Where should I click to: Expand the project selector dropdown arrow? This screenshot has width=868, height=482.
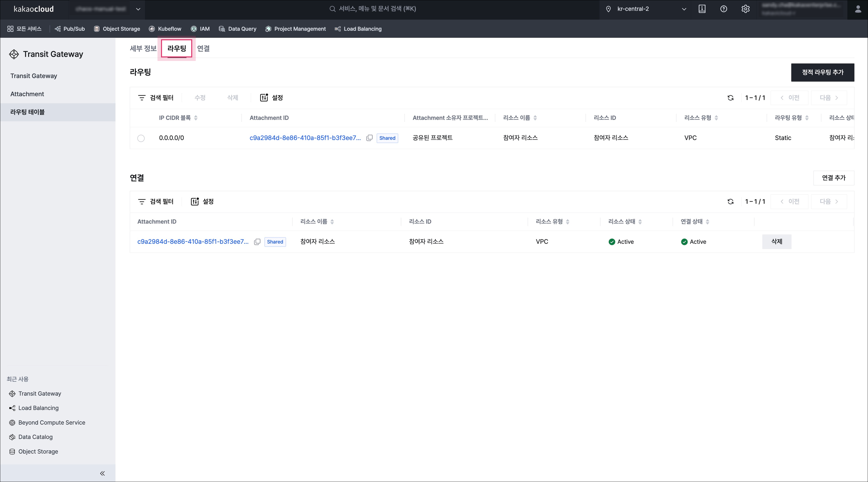[x=138, y=9]
